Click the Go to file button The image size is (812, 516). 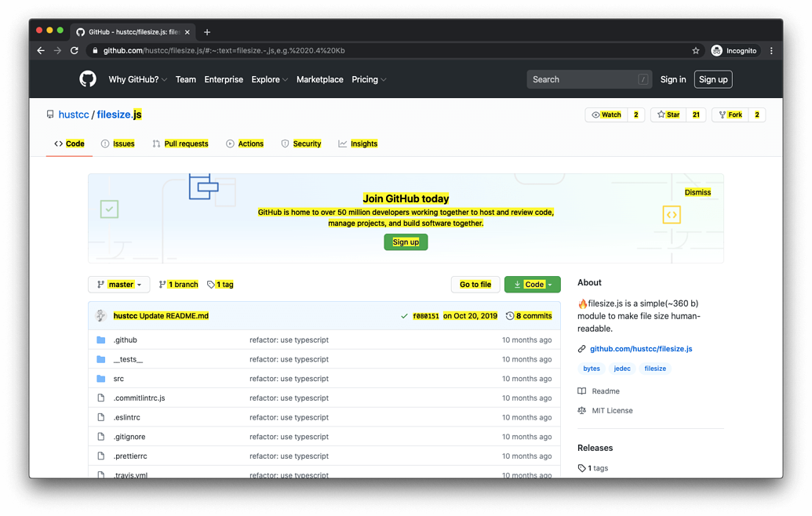click(x=475, y=285)
